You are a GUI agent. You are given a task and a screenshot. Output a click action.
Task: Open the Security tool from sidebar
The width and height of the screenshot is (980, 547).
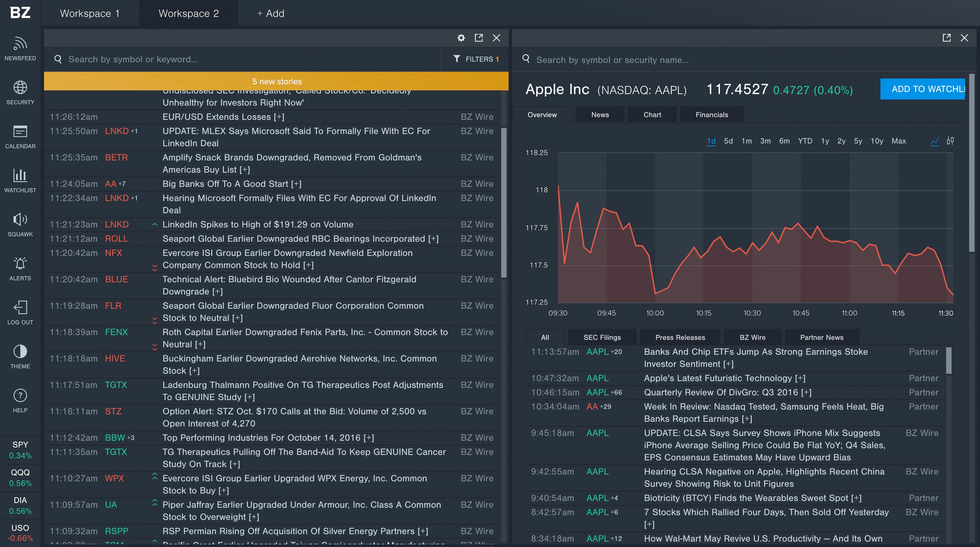point(20,92)
